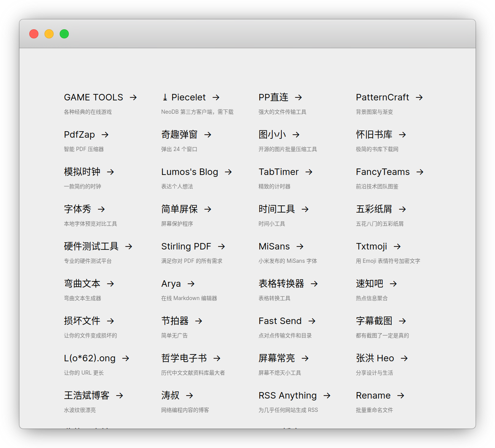Visit the 张洪 Heo link
The height and width of the screenshot is (448, 495).
375,358
